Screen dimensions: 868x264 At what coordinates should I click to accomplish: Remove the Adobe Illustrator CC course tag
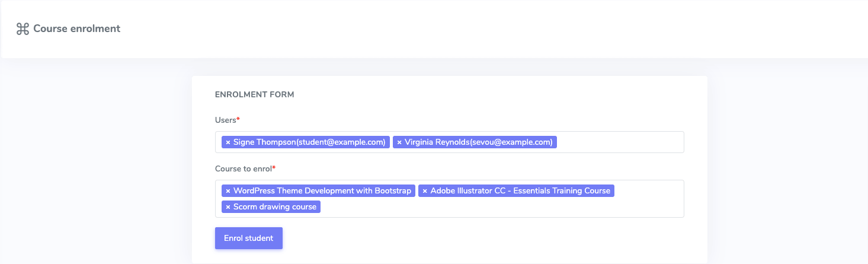(x=425, y=191)
